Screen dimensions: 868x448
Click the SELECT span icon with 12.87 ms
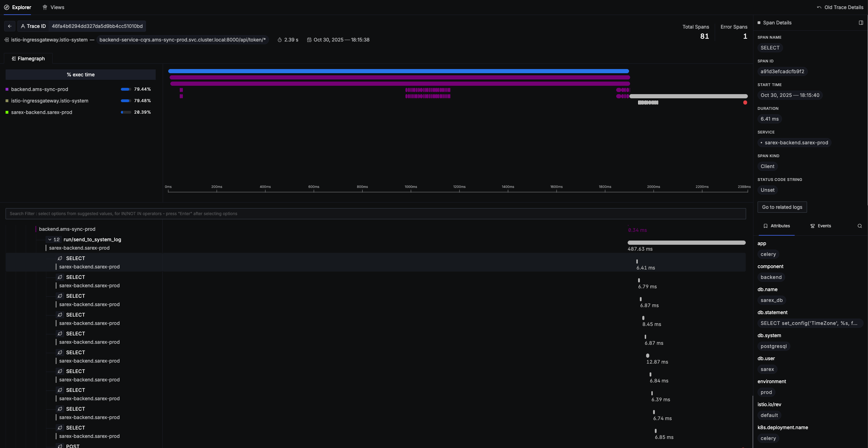point(60,352)
